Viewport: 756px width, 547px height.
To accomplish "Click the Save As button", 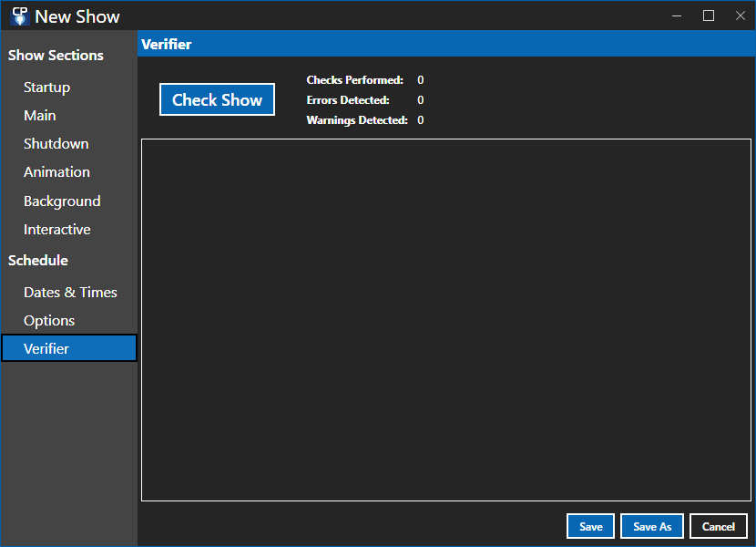I will pyautogui.click(x=652, y=526).
